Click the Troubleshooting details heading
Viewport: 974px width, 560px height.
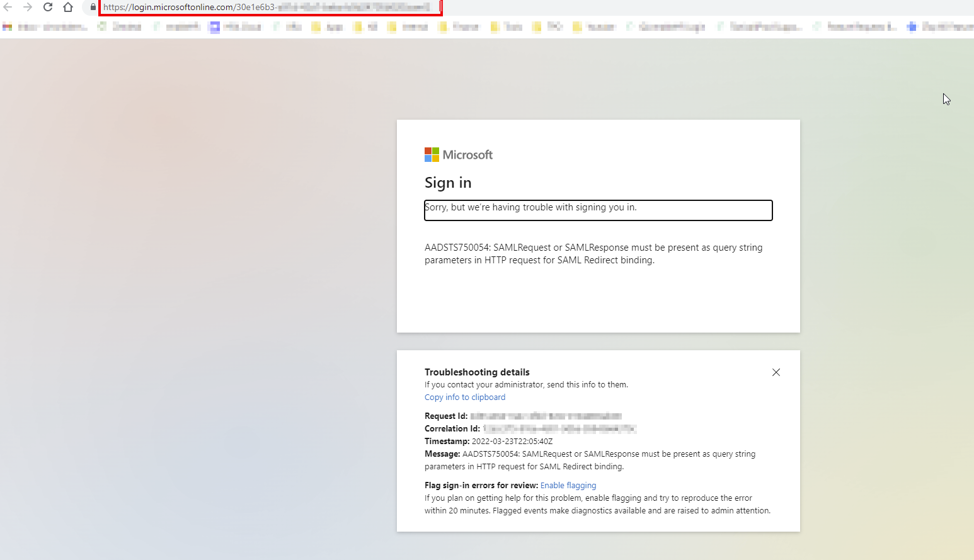[477, 372]
